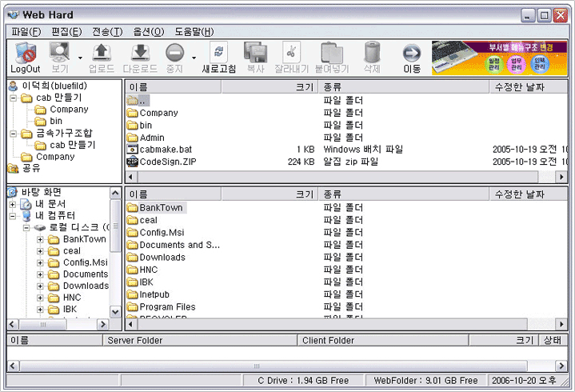Open the dropdown arrow next to 중지
The width and height of the screenshot is (575, 392).
(x=194, y=58)
